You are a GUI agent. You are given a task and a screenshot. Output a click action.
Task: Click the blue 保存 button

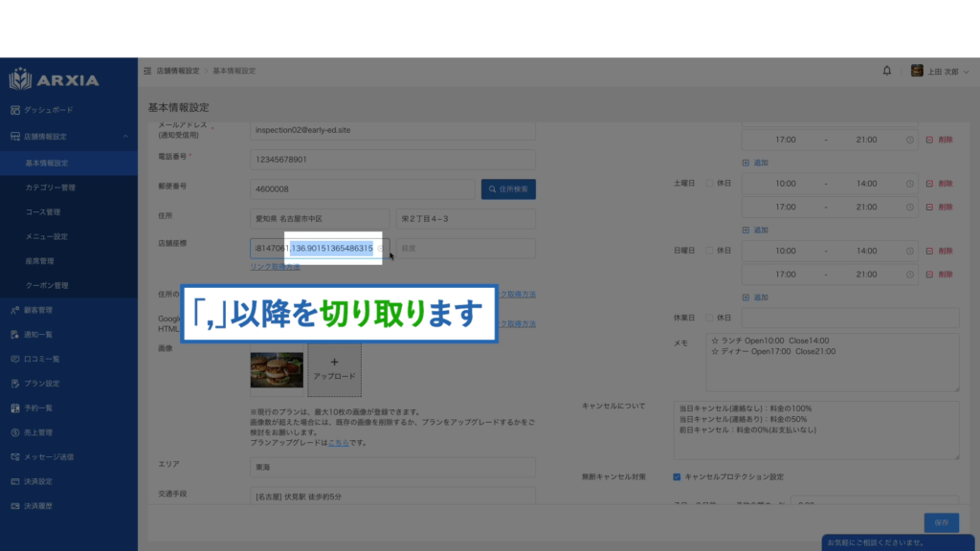tap(940, 522)
